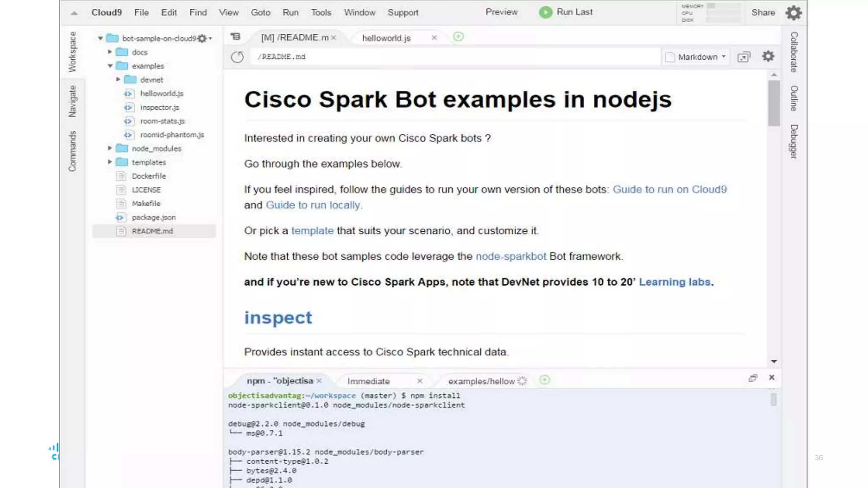Collapse the examples folder

tap(110, 66)
